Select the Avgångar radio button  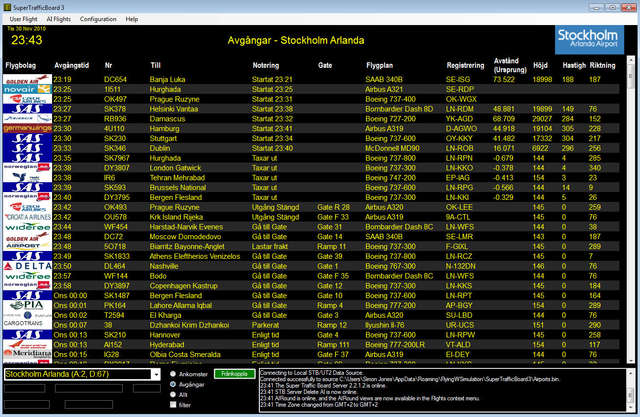click(x=173, y=384)
